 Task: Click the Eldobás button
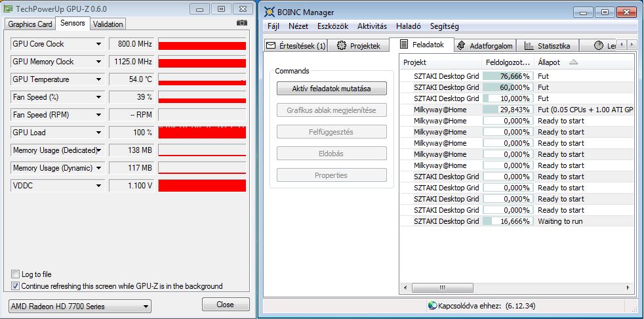click(331, 154)
